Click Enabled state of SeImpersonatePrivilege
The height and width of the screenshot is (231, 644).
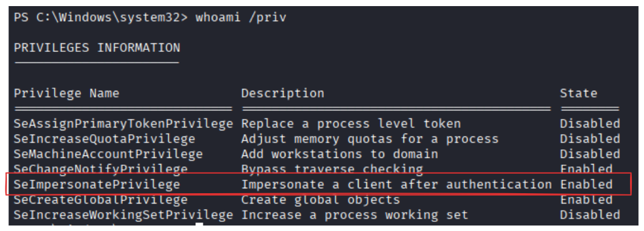coord(586,185)
